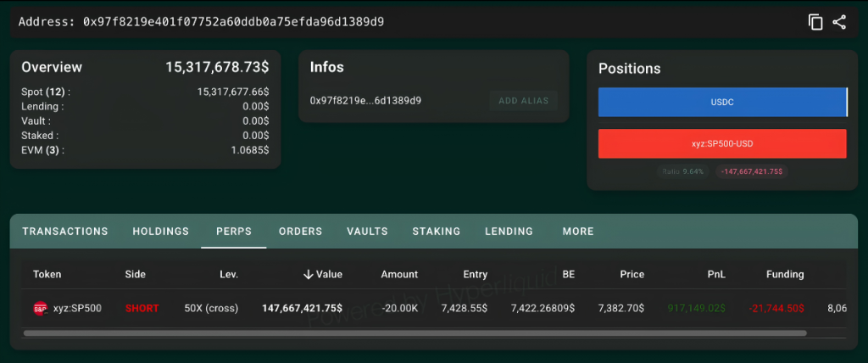Copy the wallet address icon

click(815, 22)
